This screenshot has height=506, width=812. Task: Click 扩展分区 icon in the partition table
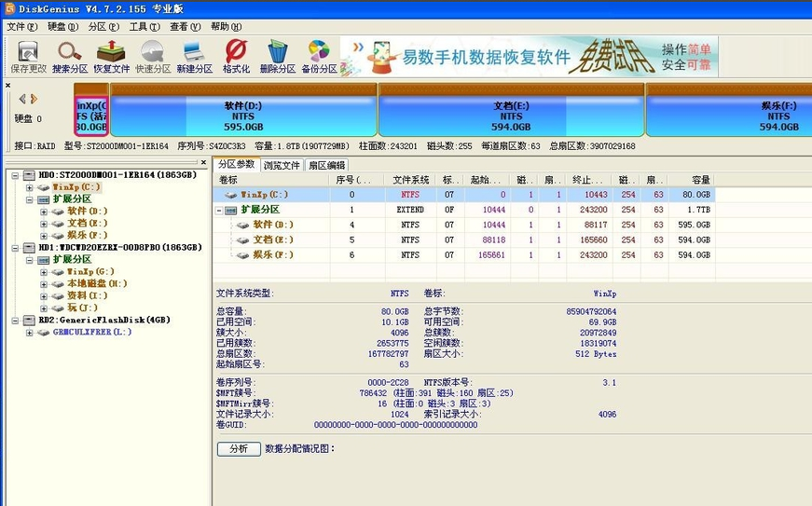click(x=231, y=210)
